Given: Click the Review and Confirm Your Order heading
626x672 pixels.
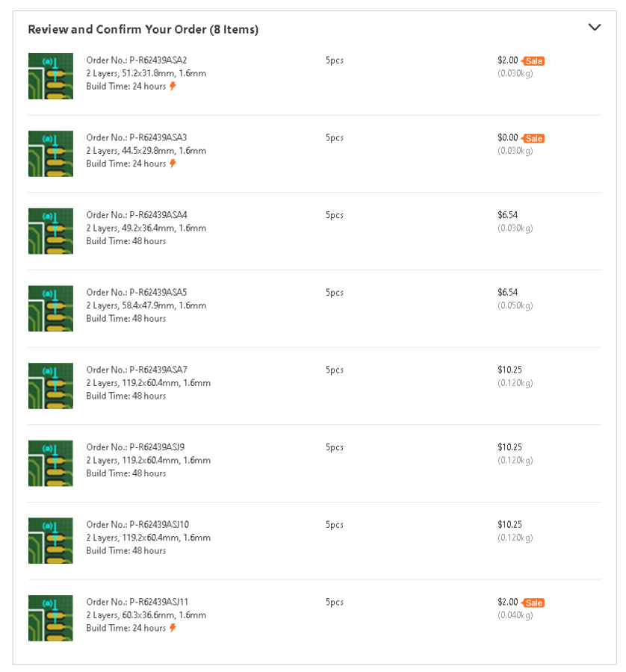Looking at the screenshot, I should pyautogui.click(x=143, y=30).
